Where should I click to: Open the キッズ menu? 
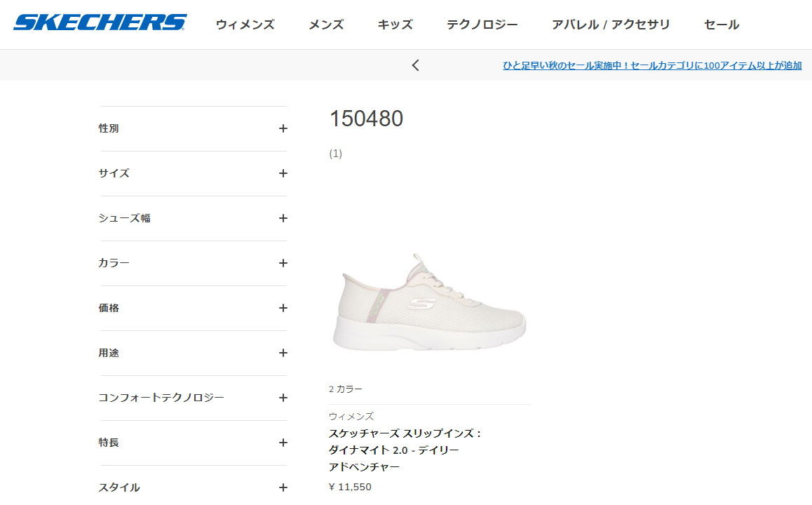(x=395, y=25)
